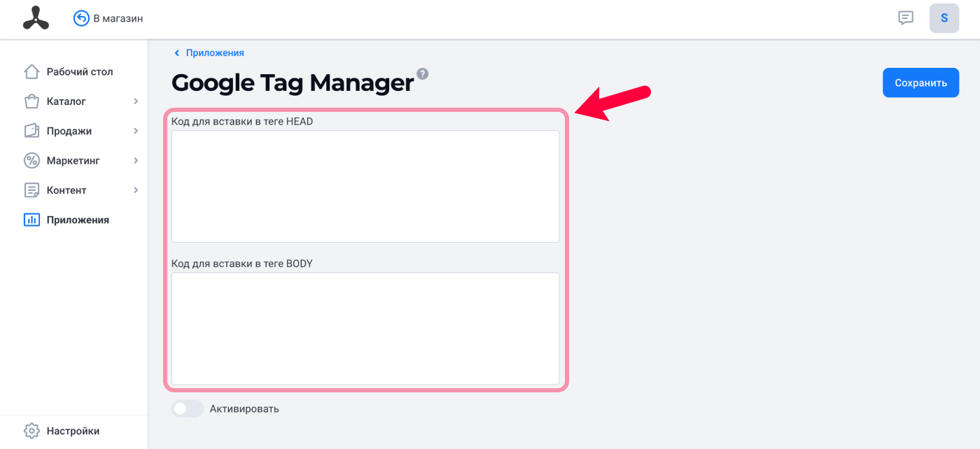980x449 pixels.
Task: Click the back-arrow icon beside В магазин
Action: (x=81, y=18)
